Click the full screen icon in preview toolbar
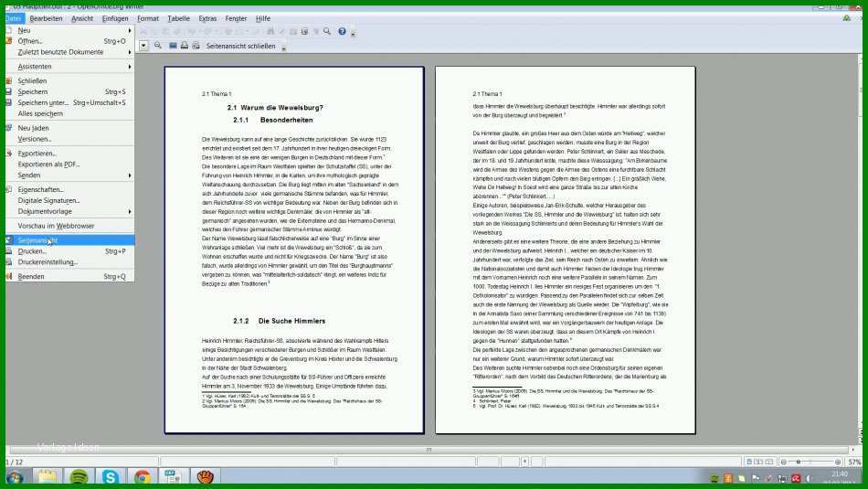 [173, 46]
